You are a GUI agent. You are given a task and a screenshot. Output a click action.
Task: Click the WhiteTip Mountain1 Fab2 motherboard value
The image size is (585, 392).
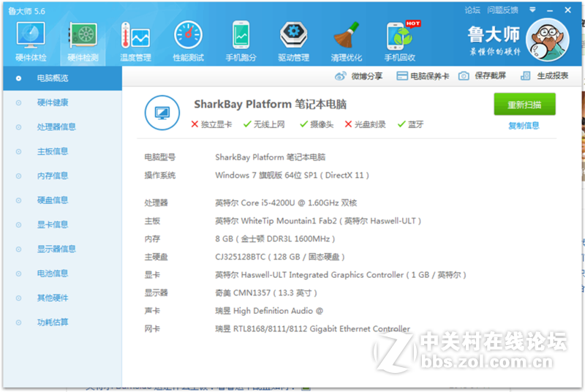tap(318, 221)
